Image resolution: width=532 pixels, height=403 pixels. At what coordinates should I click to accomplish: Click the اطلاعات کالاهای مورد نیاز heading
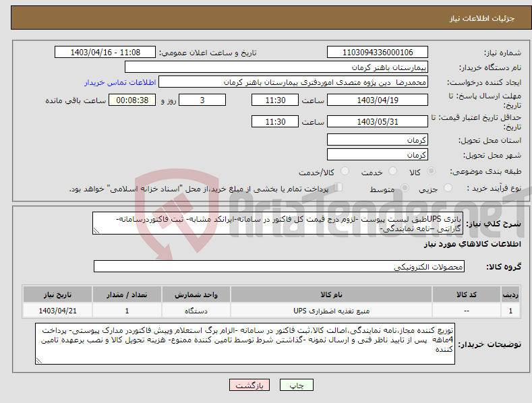[472, 244]
